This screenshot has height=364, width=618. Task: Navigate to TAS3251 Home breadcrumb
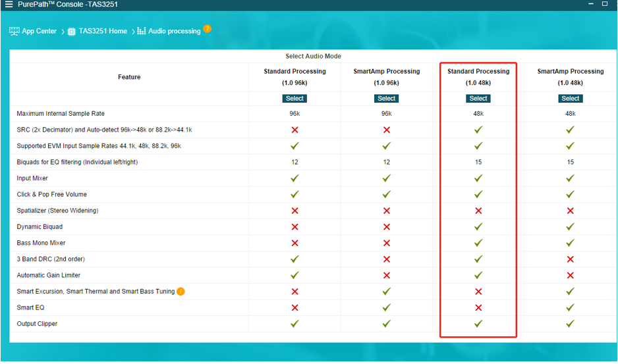(103, 31)
